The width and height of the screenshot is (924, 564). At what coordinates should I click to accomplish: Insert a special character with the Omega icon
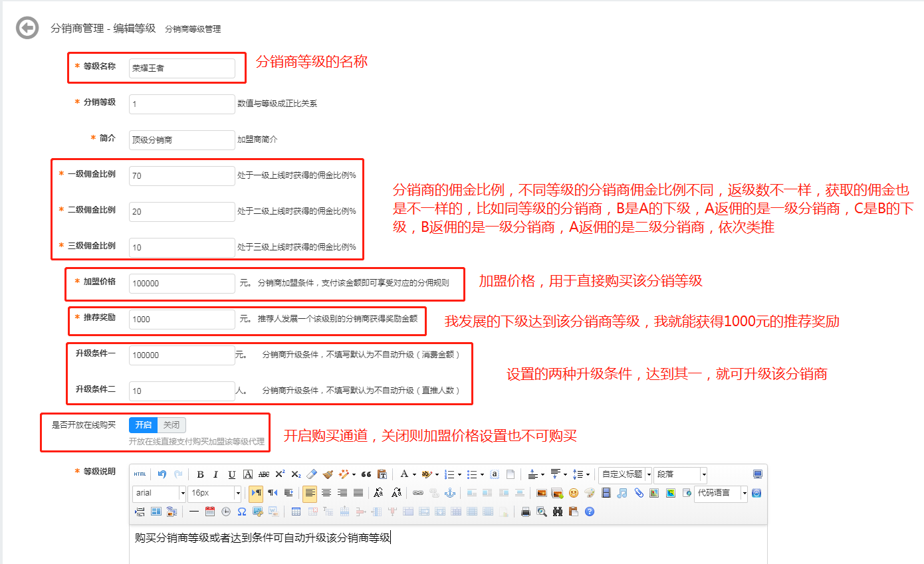(241, 511)
